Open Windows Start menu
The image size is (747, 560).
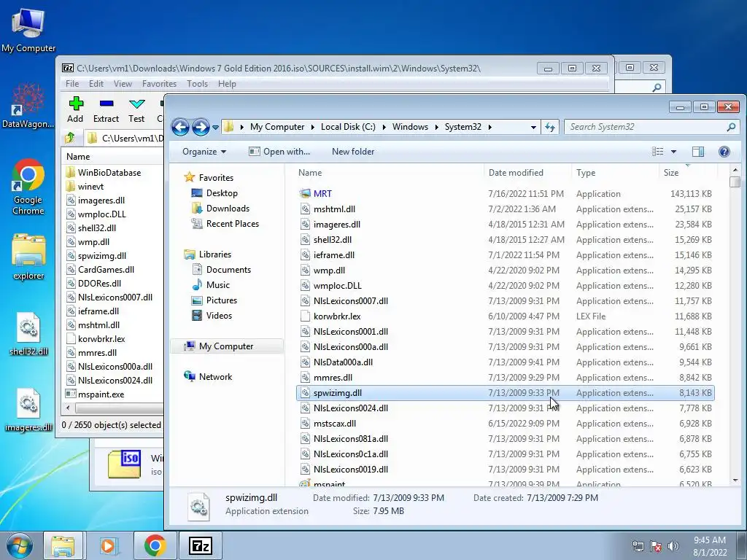(19, 545)
